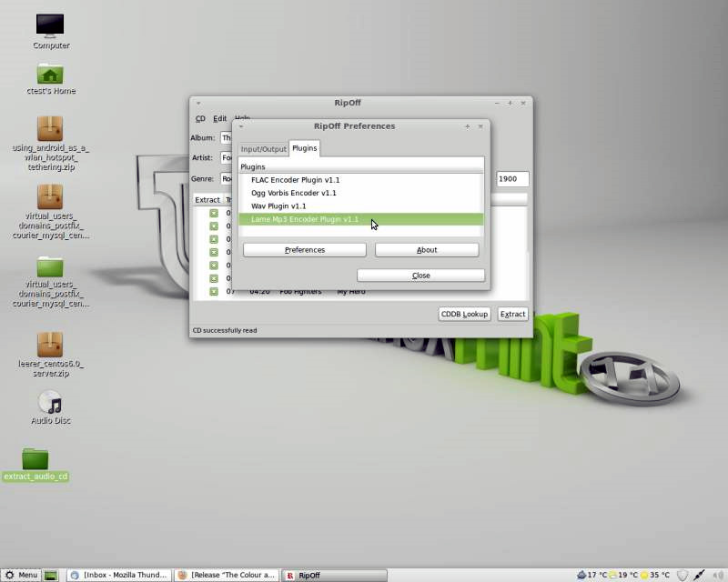
Task: Open the Mint Menu on the taskbar
Action: click(21, 576)
